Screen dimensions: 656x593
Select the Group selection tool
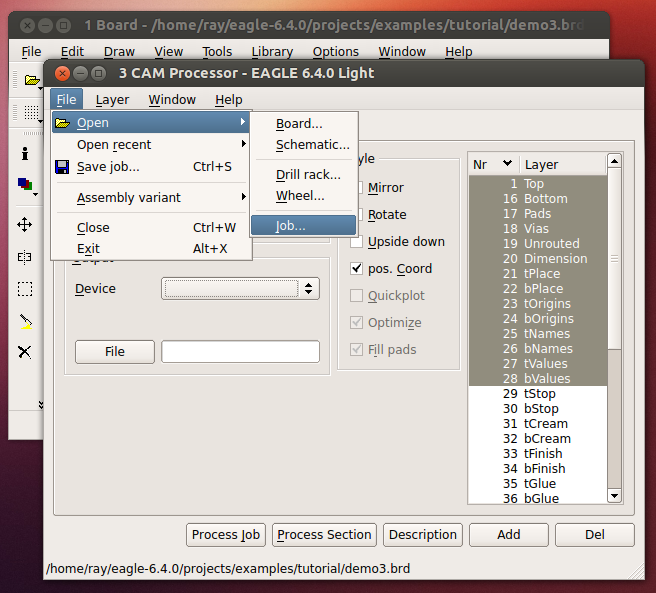tap(25, 289)
